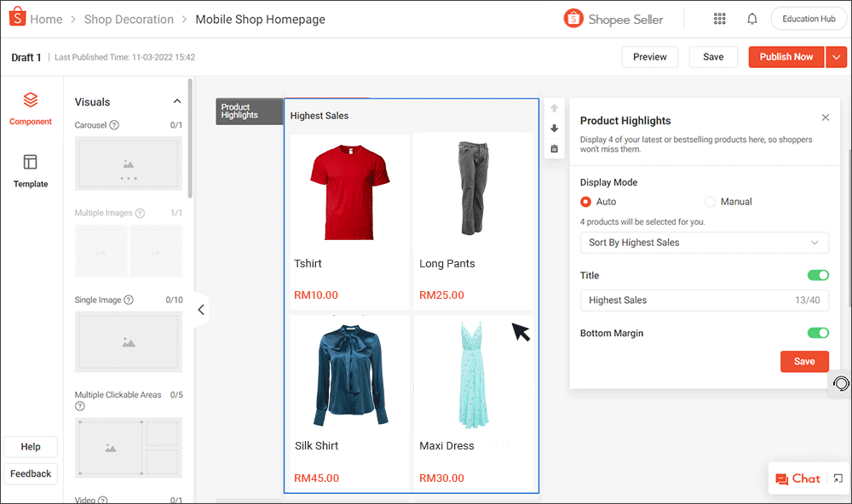
Task: Preview the shop homepage draft
Action: [650, 56]
